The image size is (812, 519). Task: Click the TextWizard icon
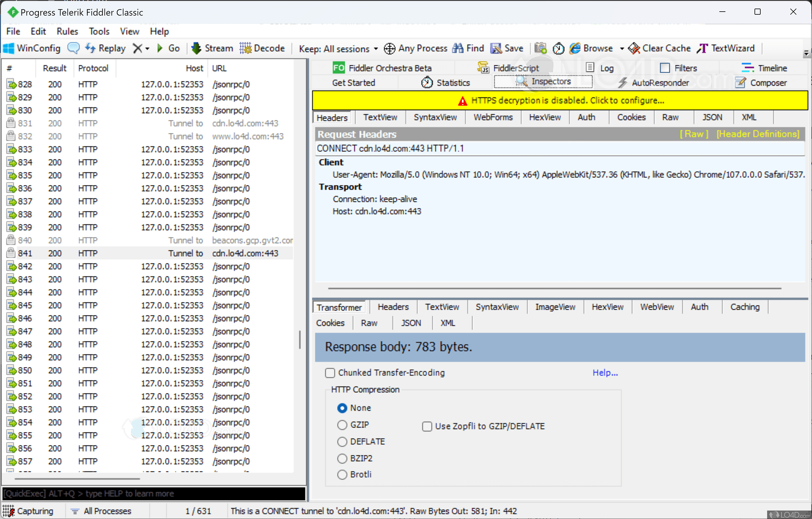[703, 49]
